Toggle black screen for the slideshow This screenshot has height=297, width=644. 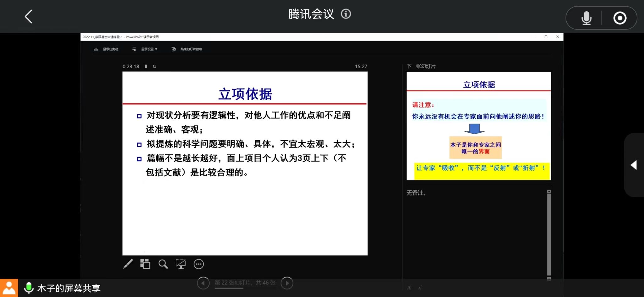(181, 264)
